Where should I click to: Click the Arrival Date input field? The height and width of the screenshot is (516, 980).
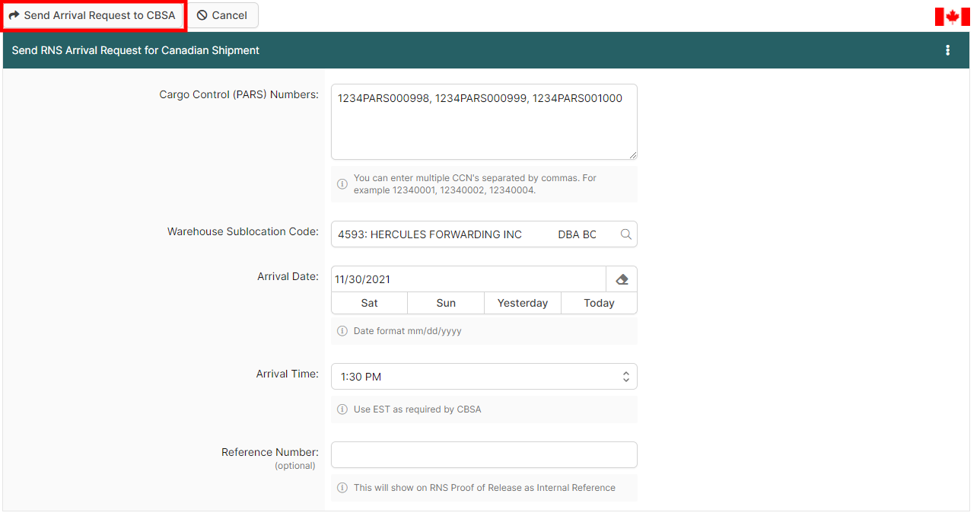click(x=468, y=279)
